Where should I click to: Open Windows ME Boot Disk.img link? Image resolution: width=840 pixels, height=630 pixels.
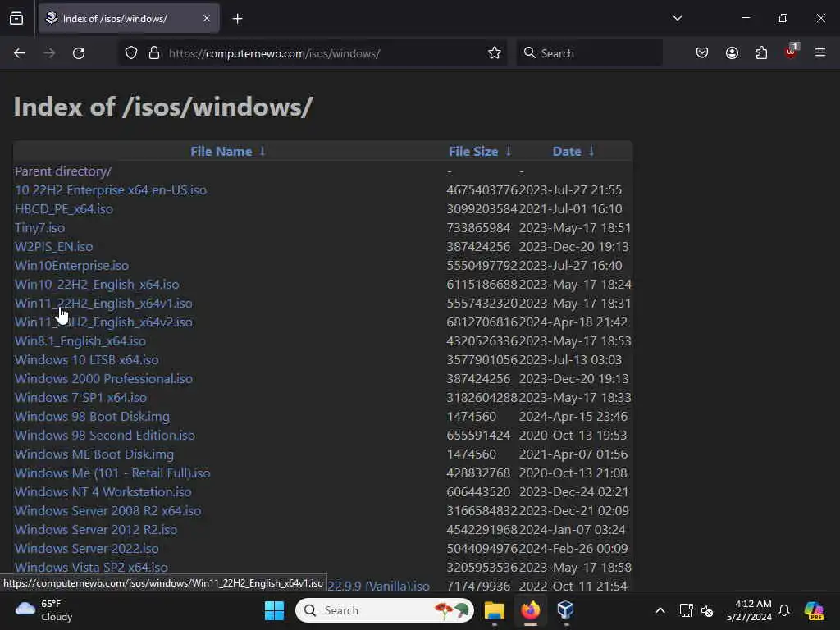point(94,454)
